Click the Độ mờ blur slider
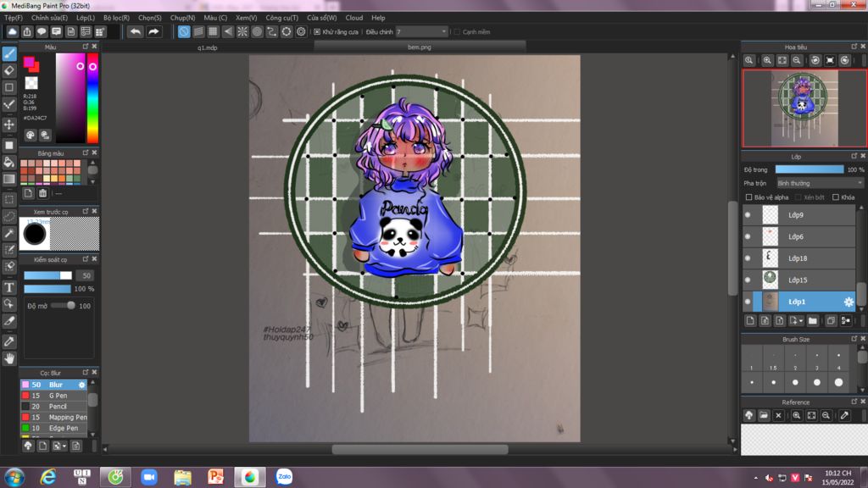Screen dimensions: 868x488 (x=63, y=305)
